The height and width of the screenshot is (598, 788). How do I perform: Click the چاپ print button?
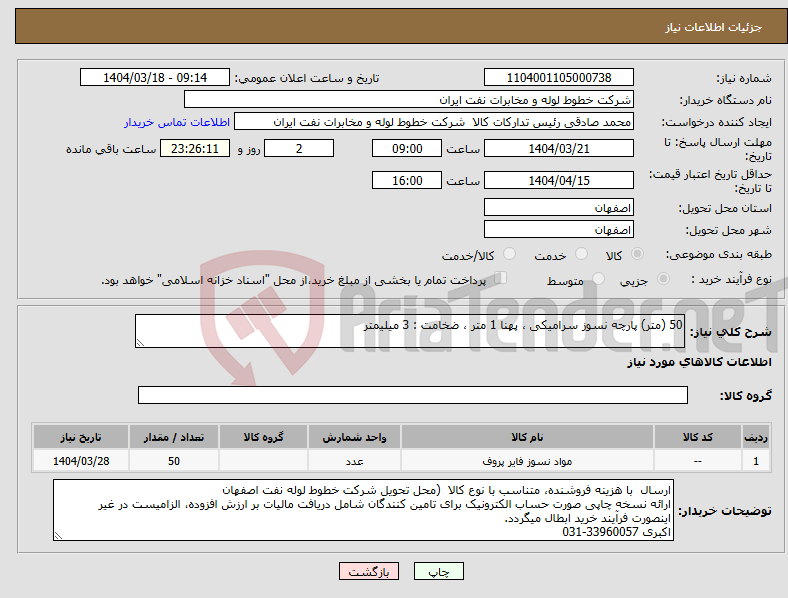[439, 571]
